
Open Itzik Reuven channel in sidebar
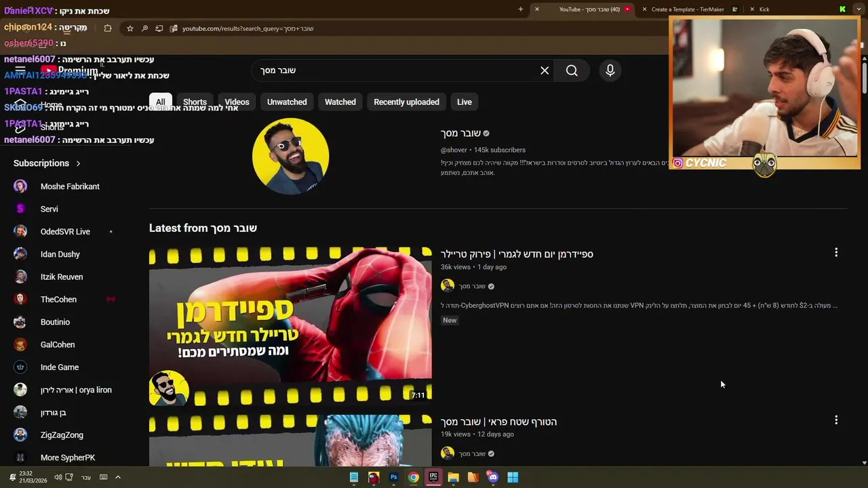(62, 277)
